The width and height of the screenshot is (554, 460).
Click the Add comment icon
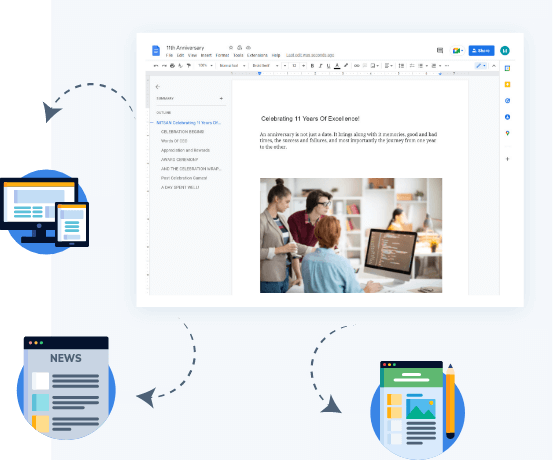pyautogui.click(x=365, y=66)
